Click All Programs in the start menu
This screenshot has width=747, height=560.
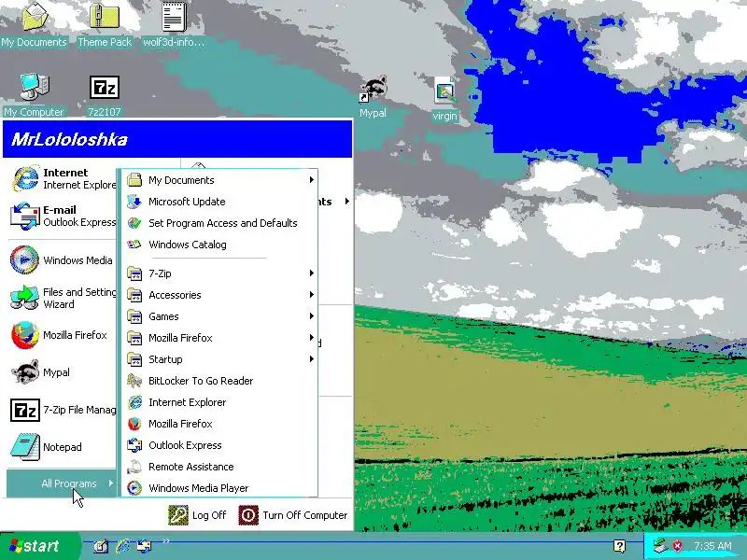tap(62, 483)
